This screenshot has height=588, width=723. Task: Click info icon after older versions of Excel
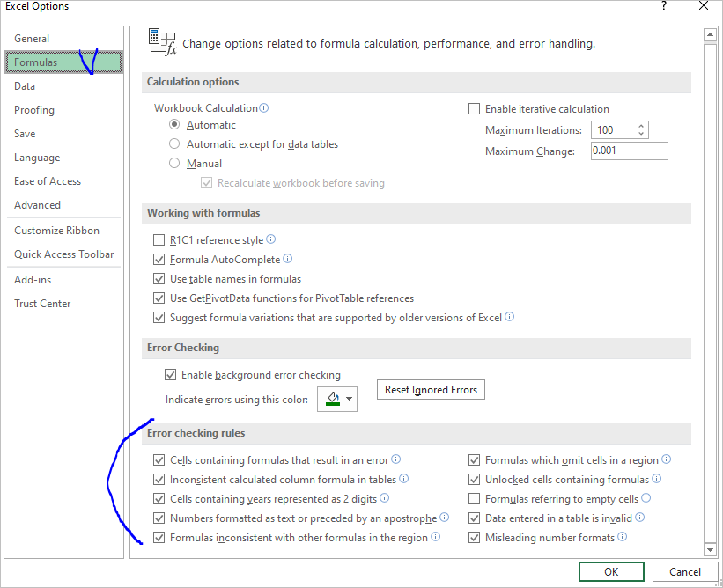click(x=510, y=317)
